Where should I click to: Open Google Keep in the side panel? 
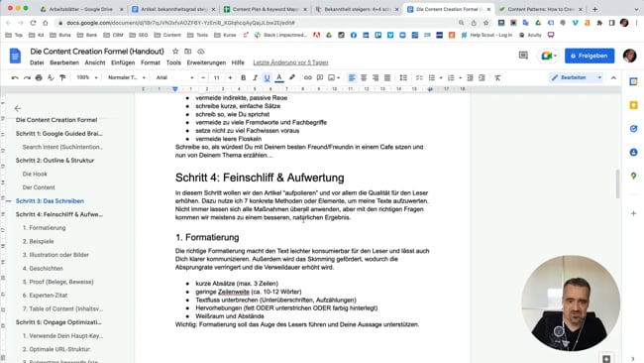633,105
